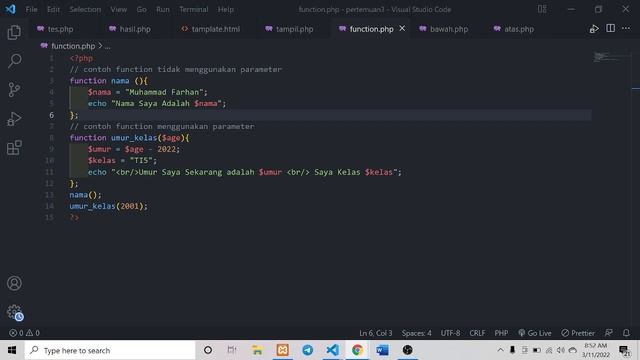Open Task View on taskbar

click(x=232, y=350)
